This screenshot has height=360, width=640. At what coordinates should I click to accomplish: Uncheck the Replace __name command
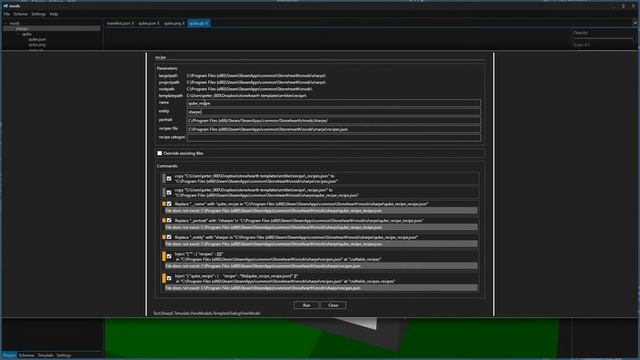tap(169, 204)
